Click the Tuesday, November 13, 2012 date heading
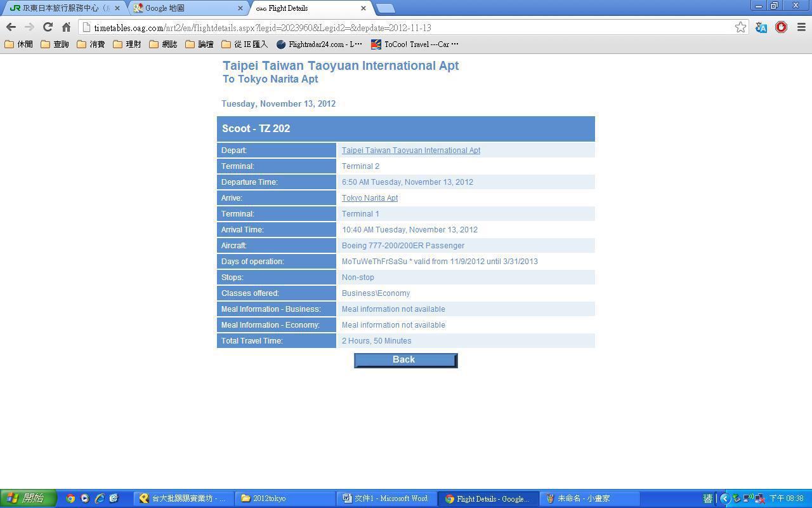Image resolution: width=812 pixels, height=508 pixels. [278, 104]
